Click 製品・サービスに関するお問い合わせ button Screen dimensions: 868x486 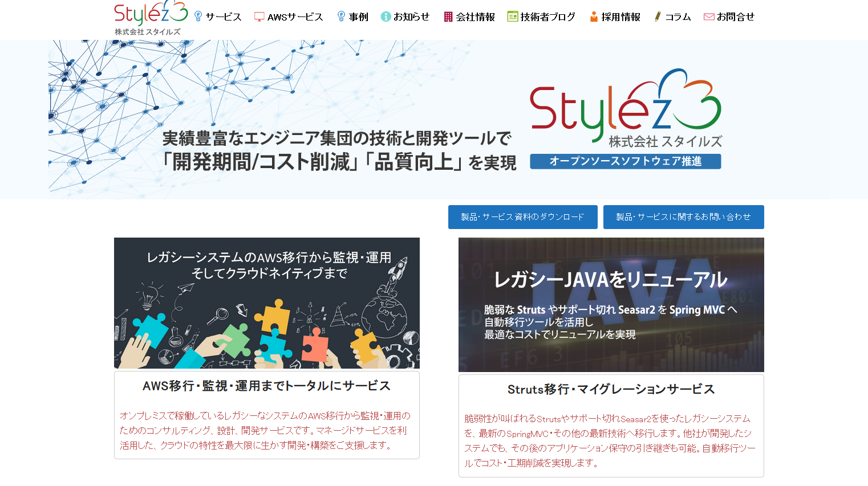[x=684, y=217]
